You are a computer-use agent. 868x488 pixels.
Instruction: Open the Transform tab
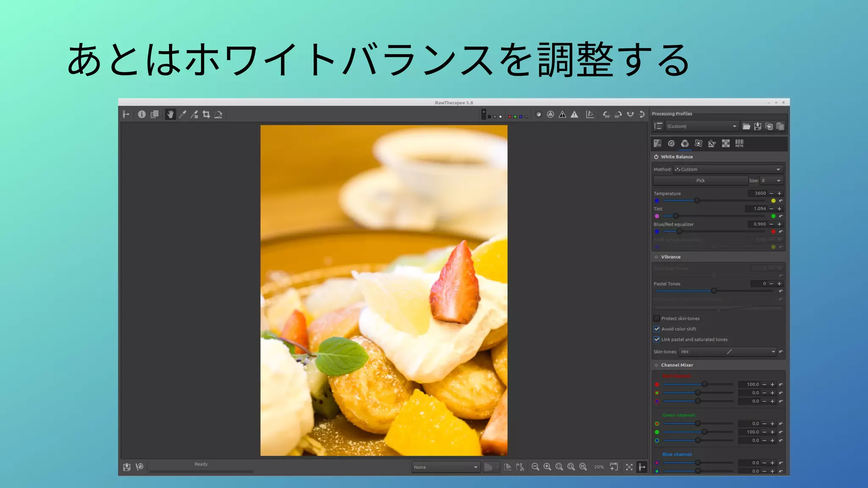click(x=712, y=144)
